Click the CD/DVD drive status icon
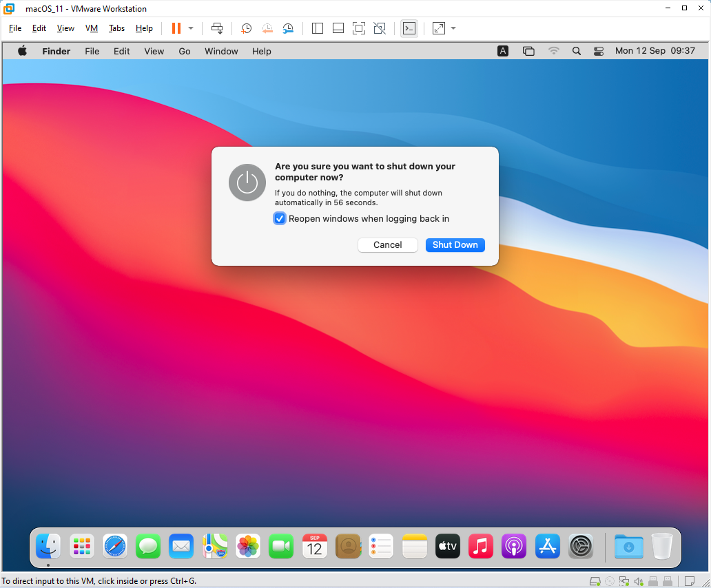711x588 pixels. click(610, 580)
